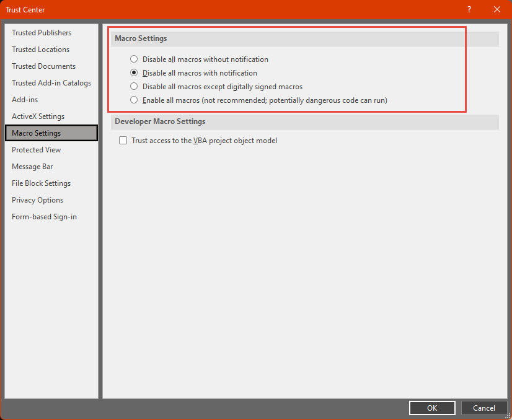This screenshot has width=512, height=420.
Task: Check "Trust access to the VBA project object model"
Action: [x=123, y=140]
